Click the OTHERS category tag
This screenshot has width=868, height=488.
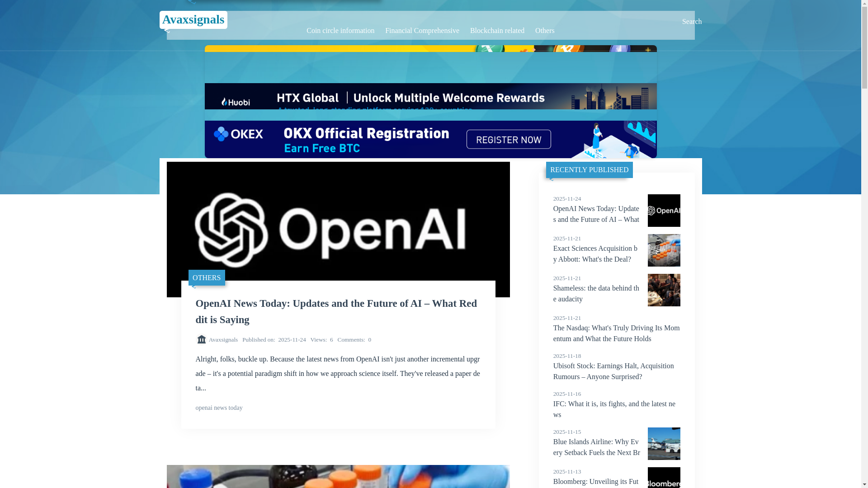tap(207, 278)
